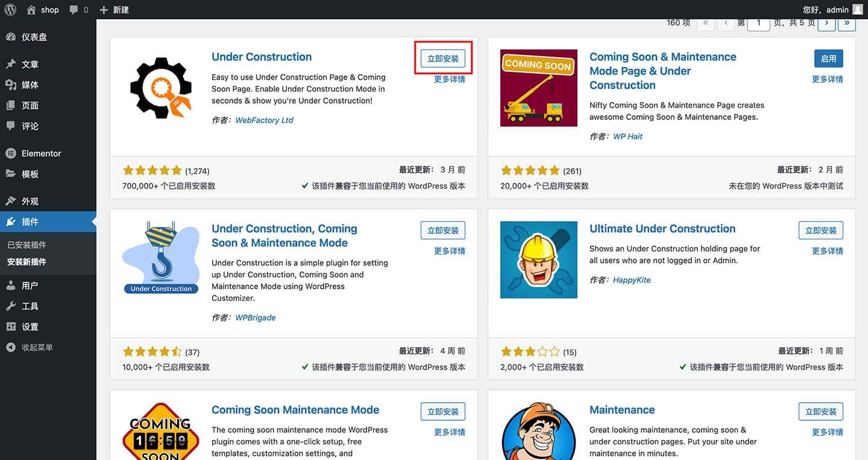
Task: Open 工具 tools menu
Action: point(48,306)
